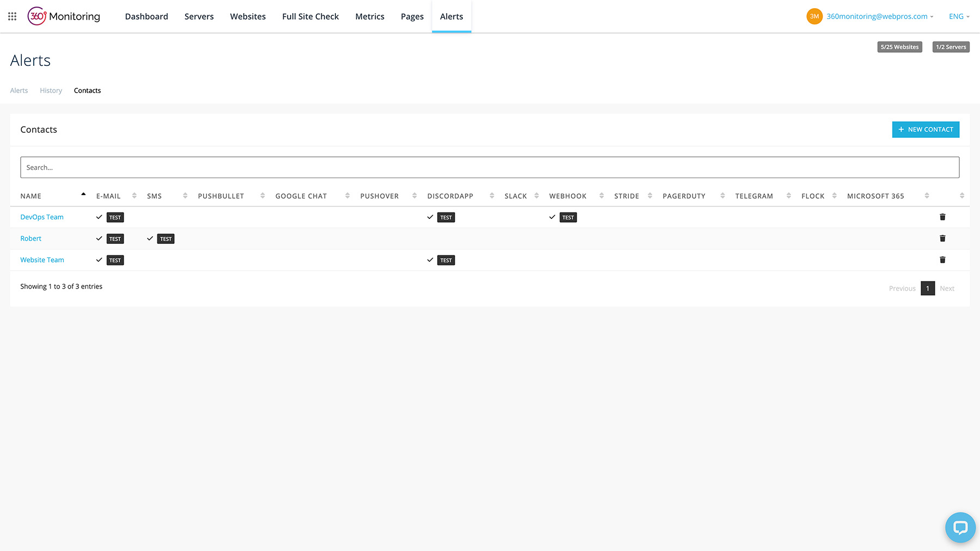Click the Previous pagination link
The width and height of the screenshot is (980, 551).
[x=902, y=289]
